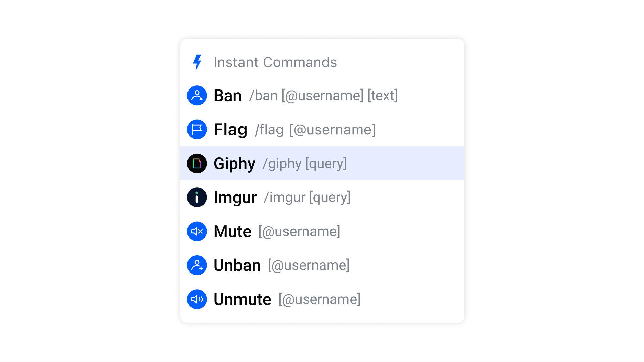Click the blue Flag icon
Image resolution: width=644 pixels, height=362 pixels.
(197, 129)
